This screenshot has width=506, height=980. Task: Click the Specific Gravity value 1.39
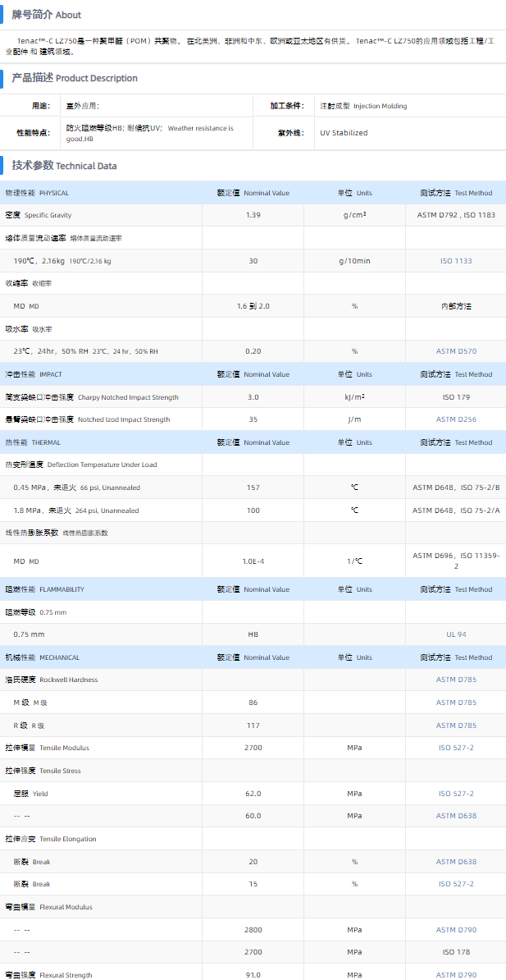pos(253,215)
